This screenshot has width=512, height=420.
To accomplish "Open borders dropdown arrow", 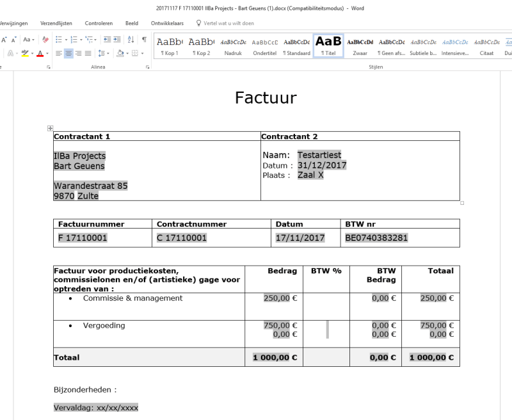I will [x=142, y=53].
